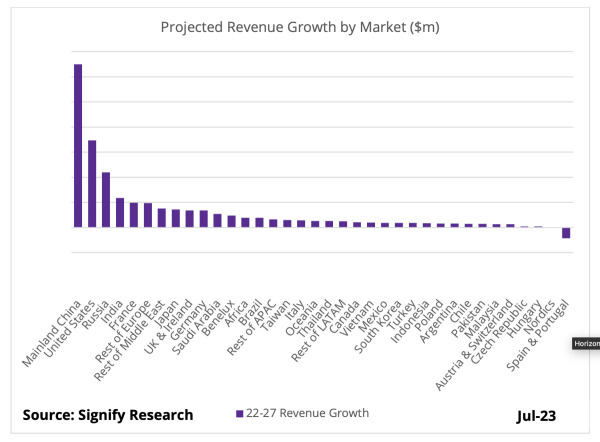Click the chart title Projected Revenue Growth
The height and width of the screenshot is (442, 600).
(300, 27)
